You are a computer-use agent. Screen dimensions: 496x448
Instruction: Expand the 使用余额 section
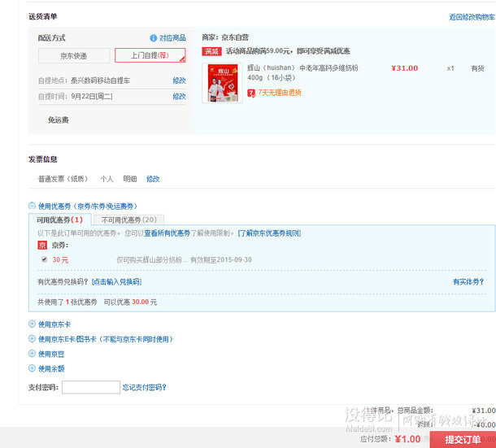pyautogui.click(x=32, y=368)
